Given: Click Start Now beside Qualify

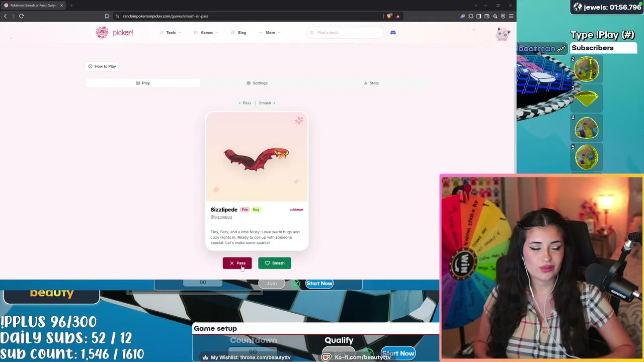Looking at the screenshot, I should (x=398, y=353).
